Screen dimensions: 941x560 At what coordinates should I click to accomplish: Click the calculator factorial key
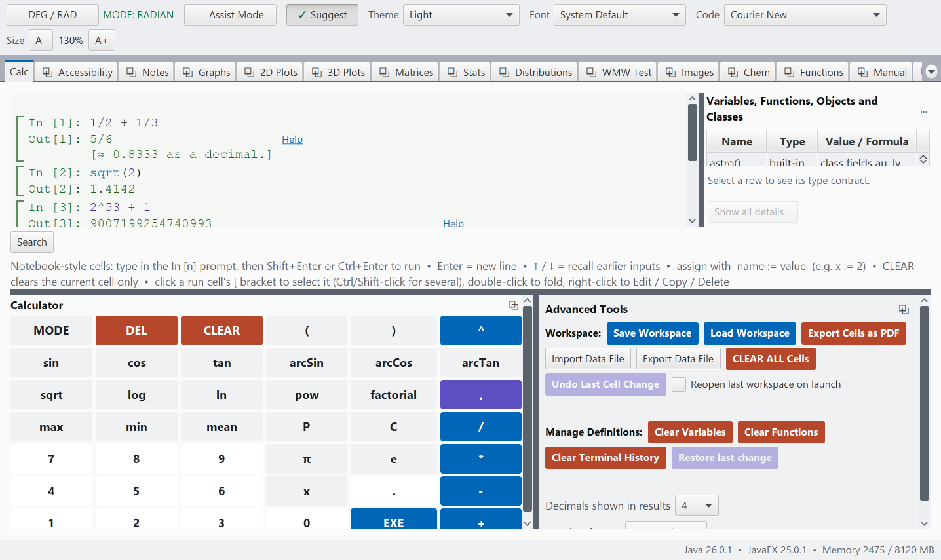point(393,395)
